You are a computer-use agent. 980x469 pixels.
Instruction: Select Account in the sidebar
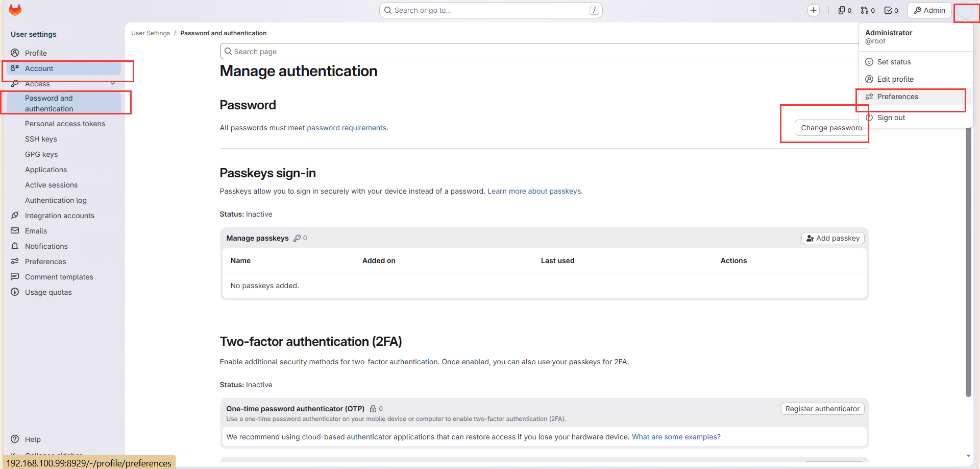[x=64, y=68]
